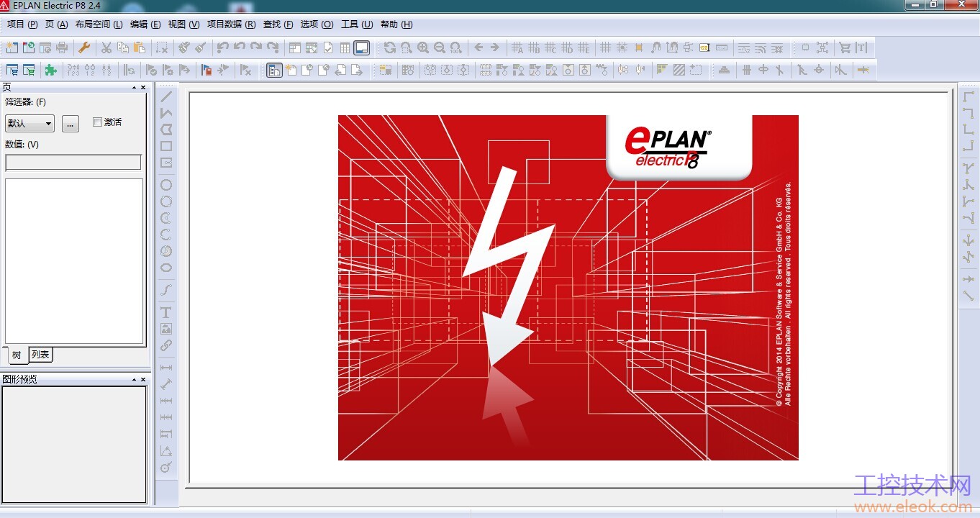Close the 图形预览 panel
The image size is (980, 518).
(x=143, y=379)
